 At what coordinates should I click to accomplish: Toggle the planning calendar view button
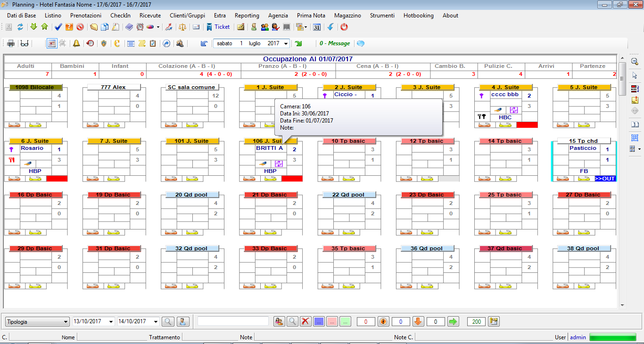pos(51,43)
